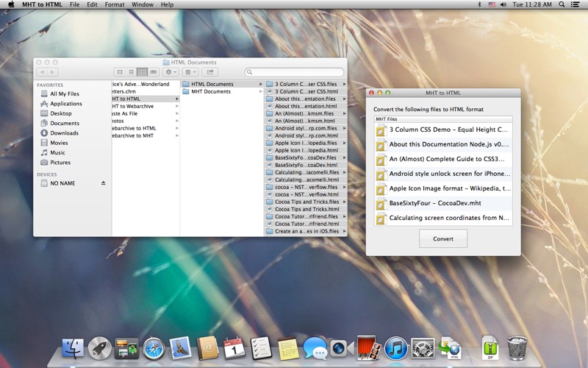Select BaseSixtyFour – CocoaDev.mht in list
Screen dimensions: 588x368
443,203
